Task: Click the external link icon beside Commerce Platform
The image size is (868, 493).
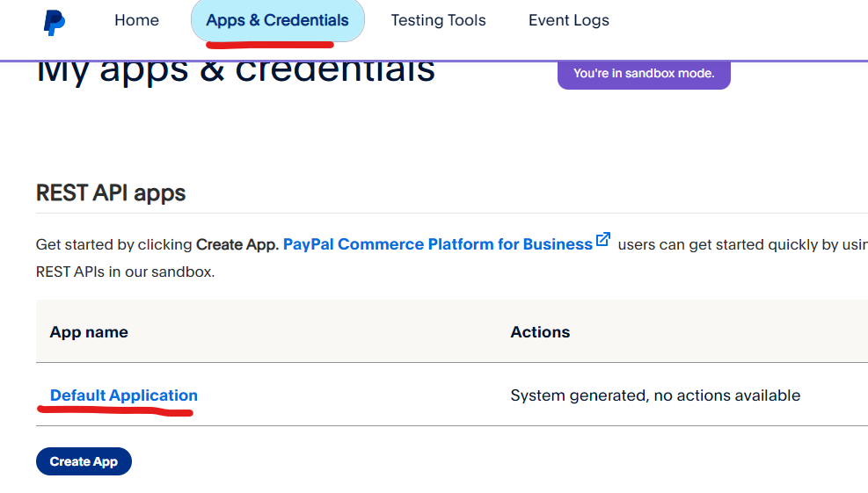Action: (x=603, y=240)
